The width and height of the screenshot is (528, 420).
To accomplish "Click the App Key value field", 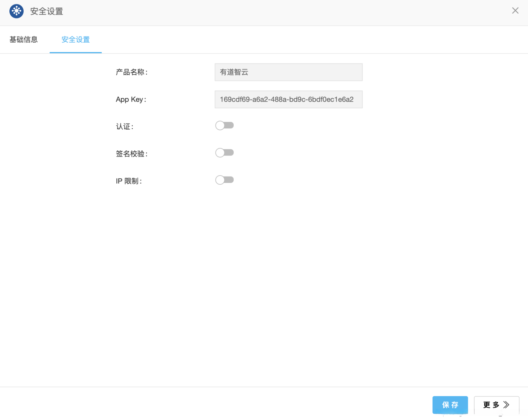I will coord(288,99).
